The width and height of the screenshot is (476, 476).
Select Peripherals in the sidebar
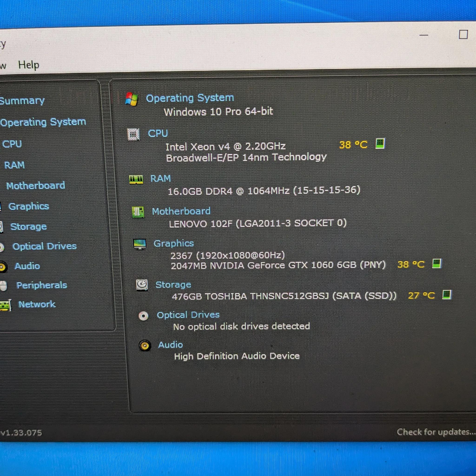pos(42,285)
